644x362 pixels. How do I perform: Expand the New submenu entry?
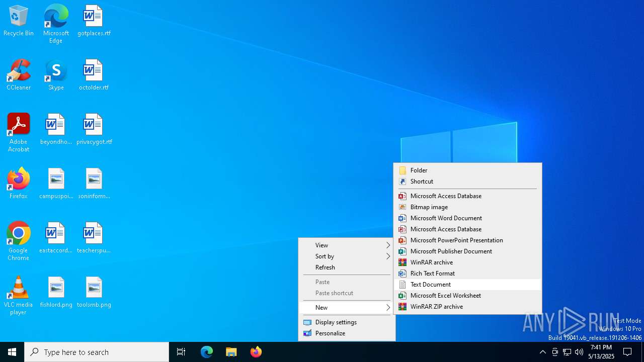point(347,308)
